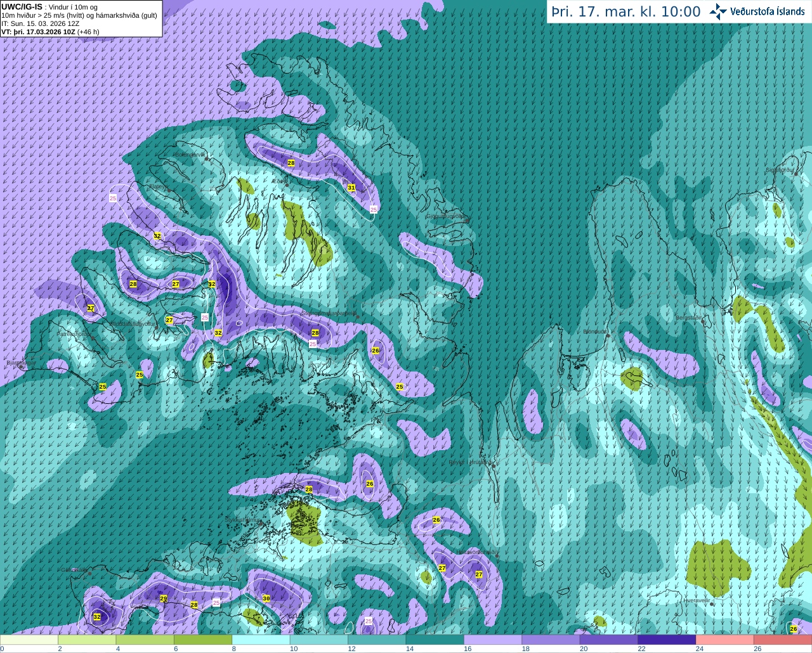Click the Flateyri station marker
This screenshot has height=653, width=812.
click(x=169, y=190)
